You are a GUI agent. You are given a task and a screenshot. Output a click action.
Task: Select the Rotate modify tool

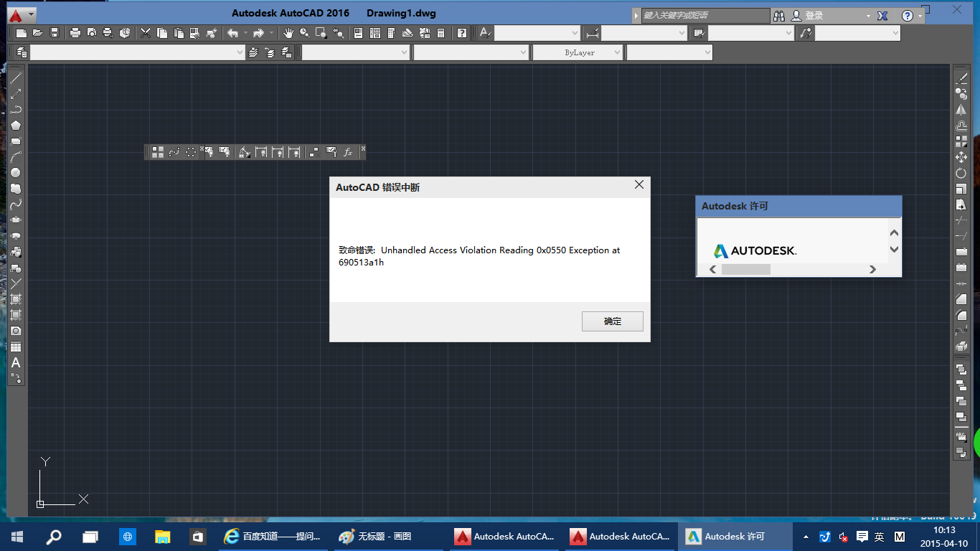point(961,173)
